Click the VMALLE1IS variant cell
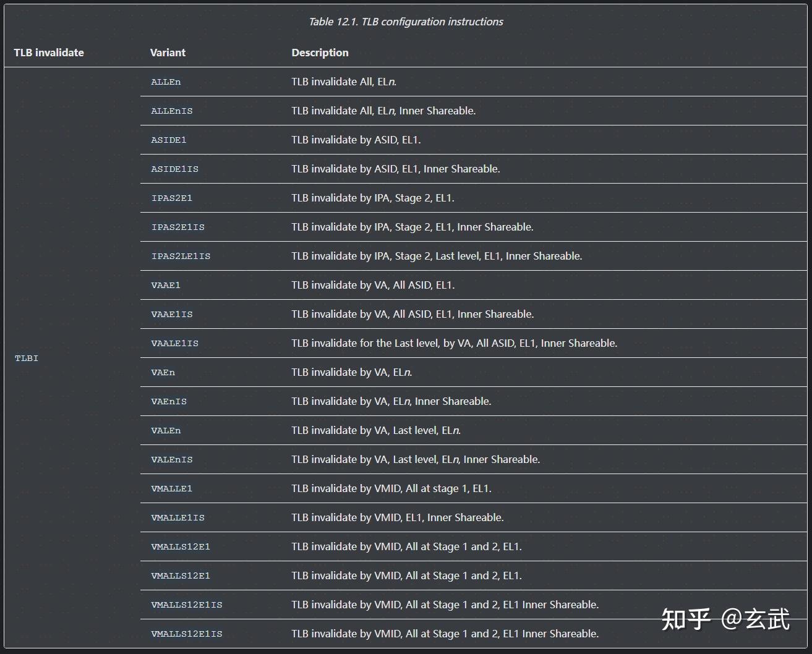 click(177, 517)
